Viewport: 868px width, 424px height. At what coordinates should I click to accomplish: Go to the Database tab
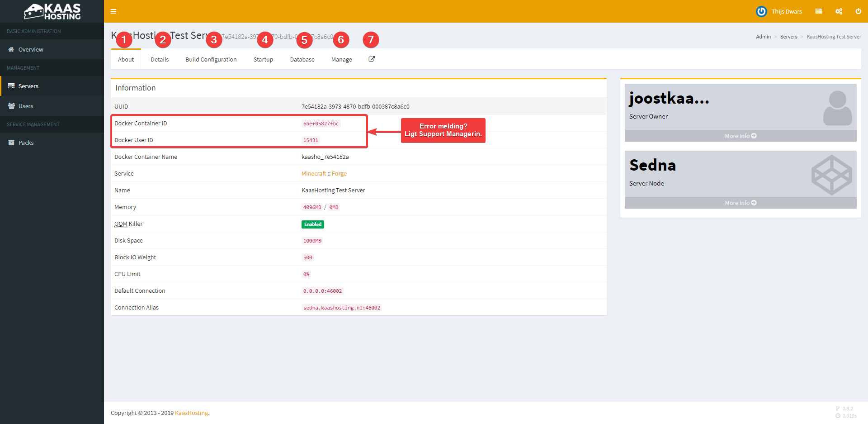pyautogui.click(x=302, y=60)
